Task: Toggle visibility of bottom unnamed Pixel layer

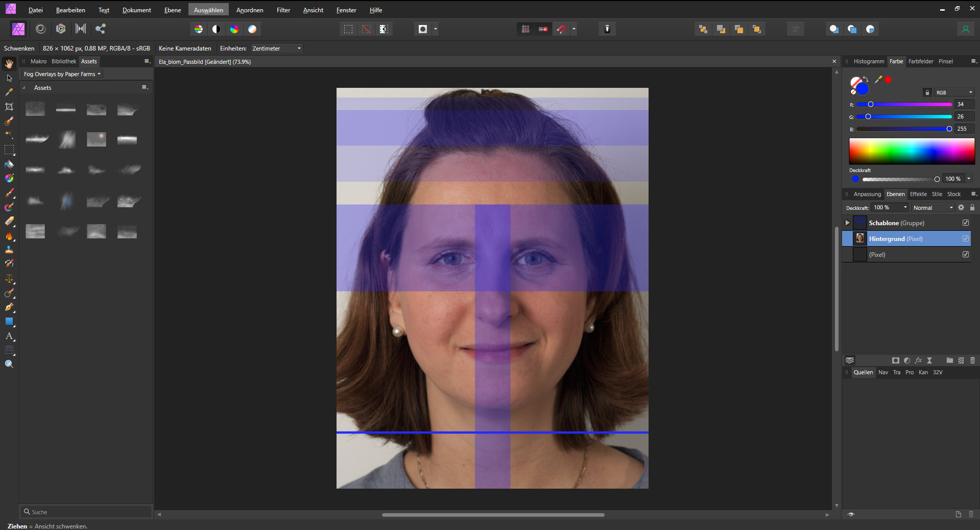Action: (966, 254)
